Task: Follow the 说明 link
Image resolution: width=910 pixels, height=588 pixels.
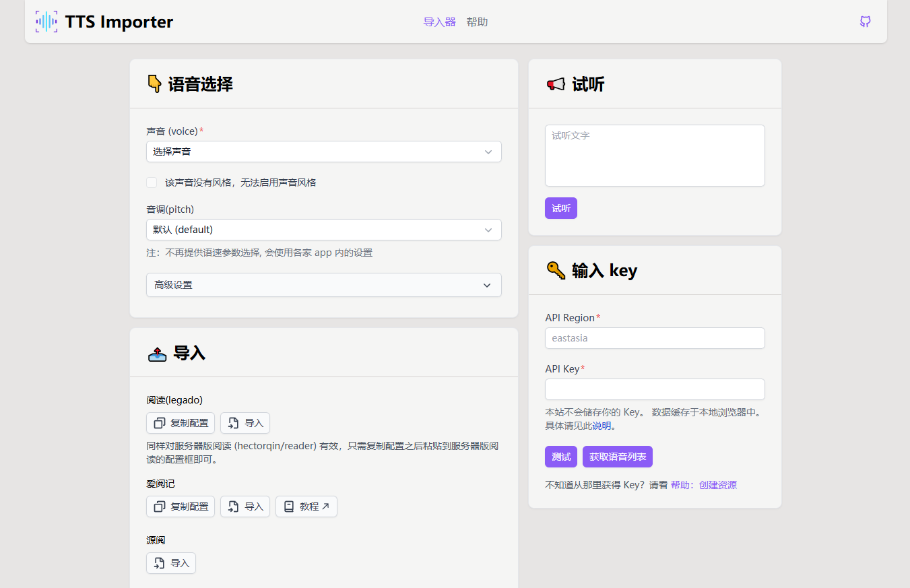Action: [x=602, y=426]
